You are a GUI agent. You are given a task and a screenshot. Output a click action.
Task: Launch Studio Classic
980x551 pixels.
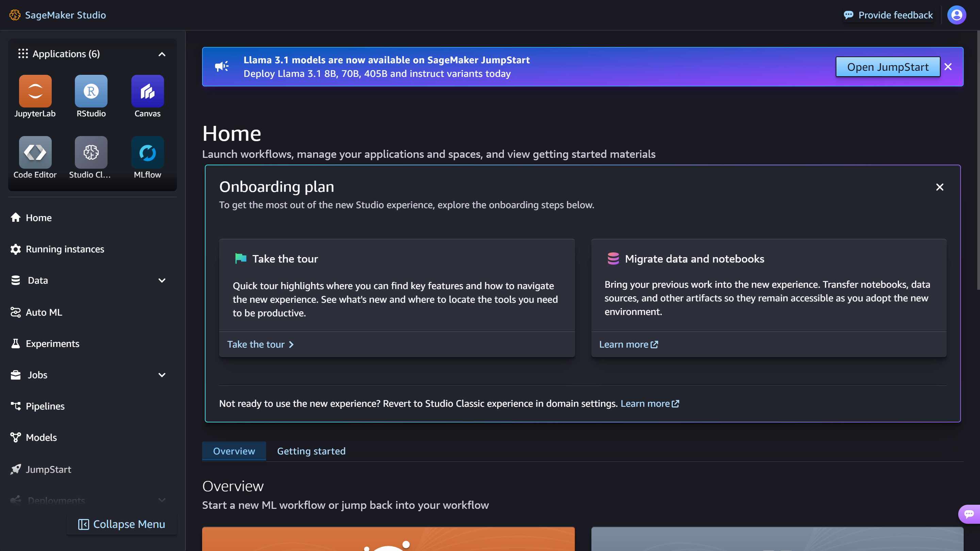tap(91, 152)
